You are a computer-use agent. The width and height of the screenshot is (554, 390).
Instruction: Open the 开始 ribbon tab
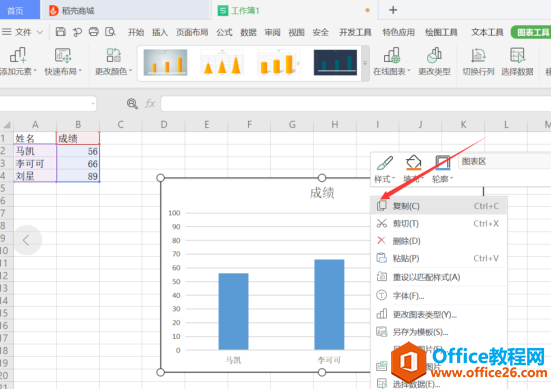coord(136,32)
